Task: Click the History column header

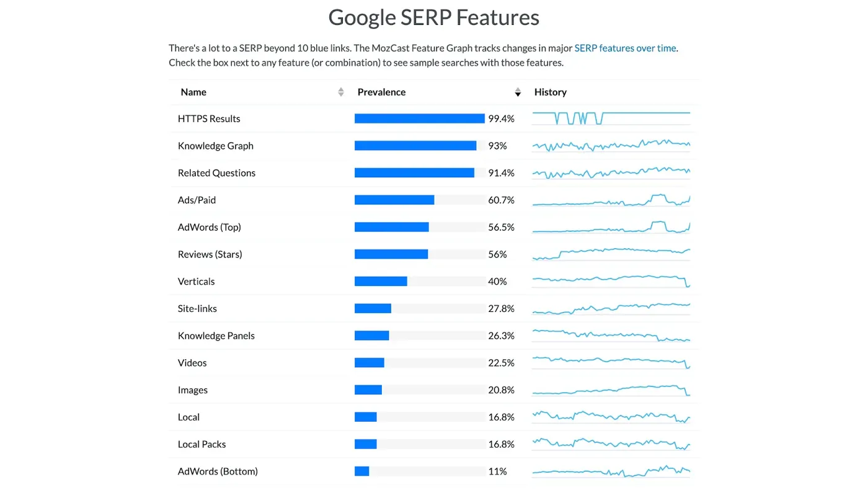Action: (x=551, y=92)
